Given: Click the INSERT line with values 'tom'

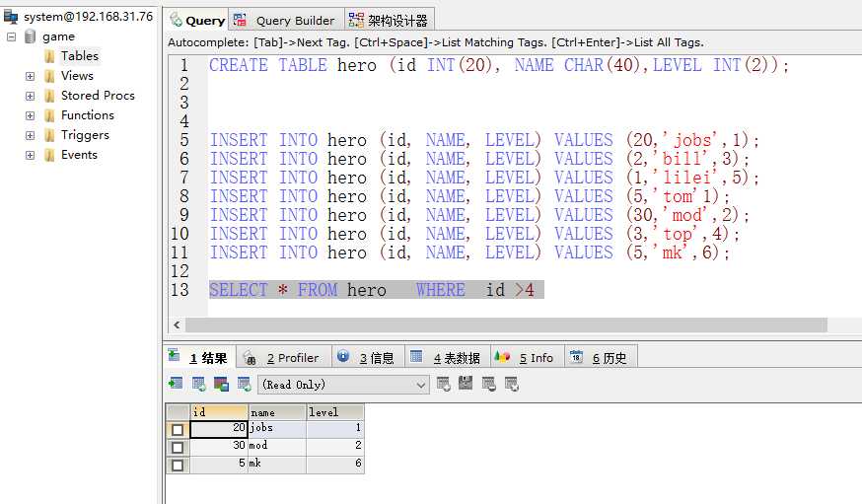Looking at the screenshot, I should click(x=470, y=196).
